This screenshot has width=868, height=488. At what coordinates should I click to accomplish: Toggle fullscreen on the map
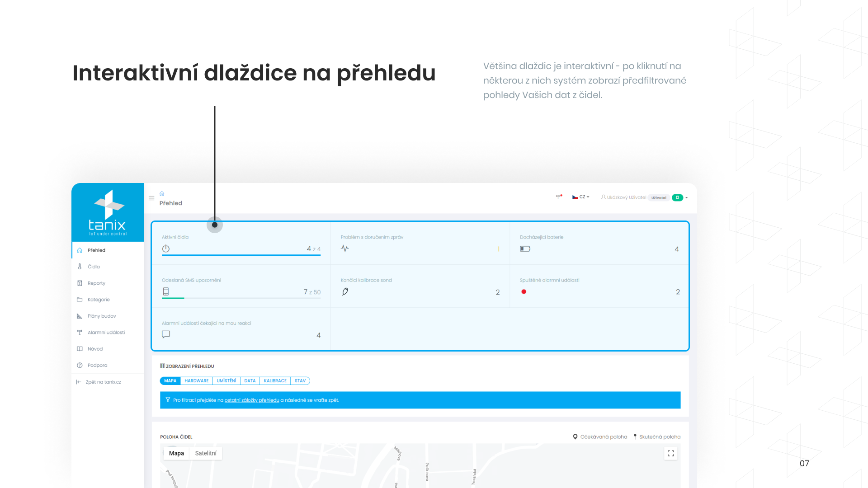[670, 453]
